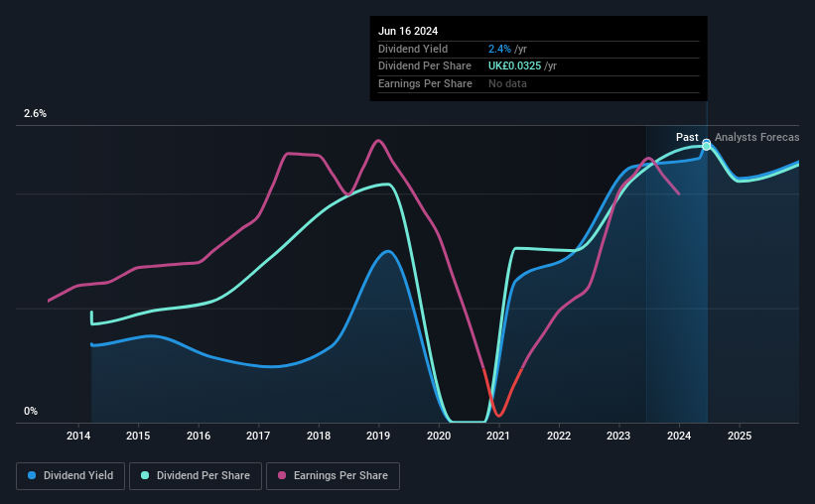
Task: Select the 2016 x-axis label
Action: pyautogui.click(x=199, y=436)
